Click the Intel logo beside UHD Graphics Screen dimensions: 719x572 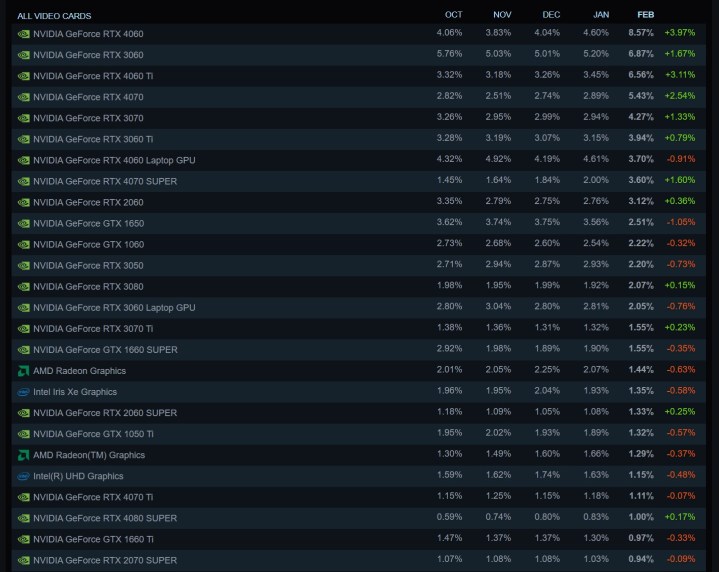point(23,476)
